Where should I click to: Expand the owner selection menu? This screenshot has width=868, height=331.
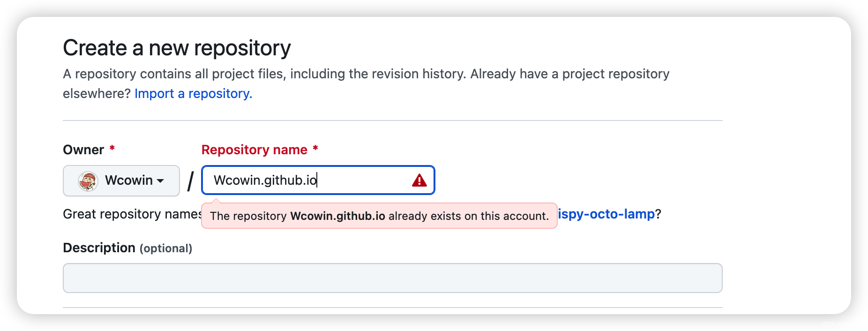click(121, 181)
